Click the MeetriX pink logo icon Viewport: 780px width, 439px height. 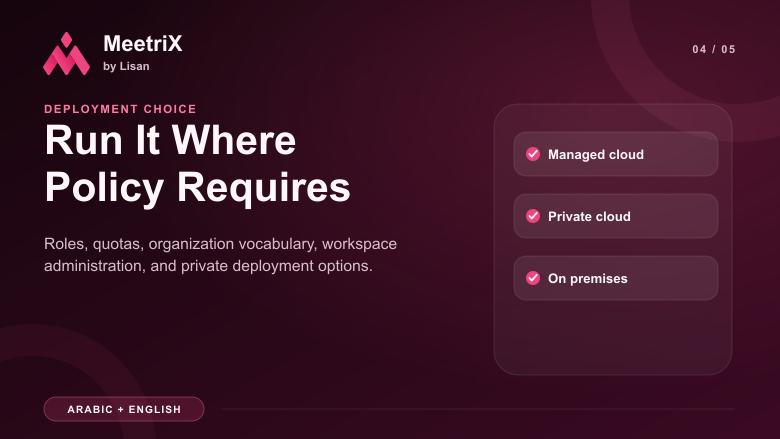tap(67, 54)
